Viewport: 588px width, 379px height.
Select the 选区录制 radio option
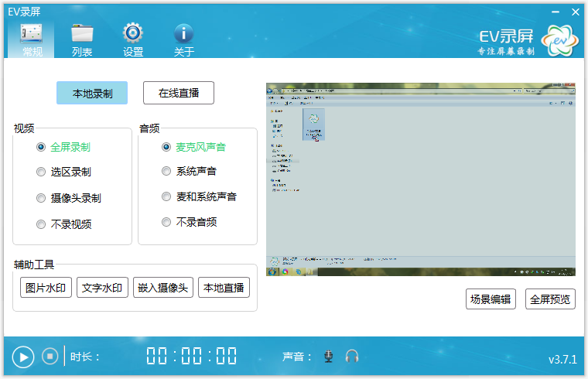[63, 172]
